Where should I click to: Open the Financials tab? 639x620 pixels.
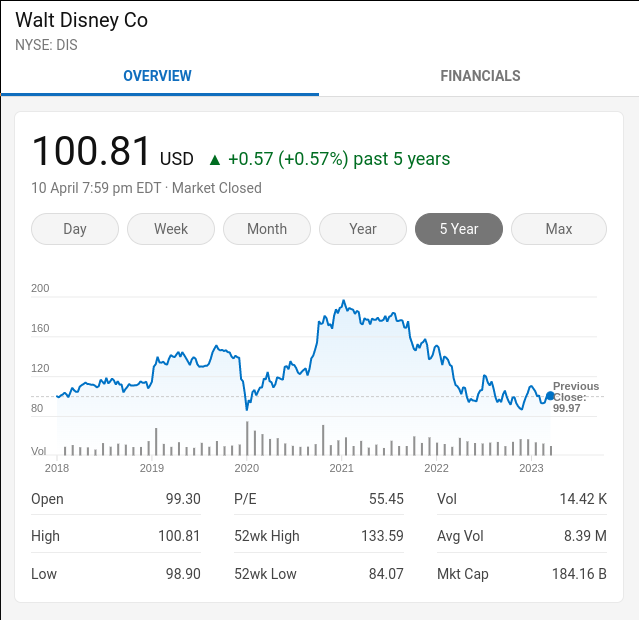tap(480, 76)
